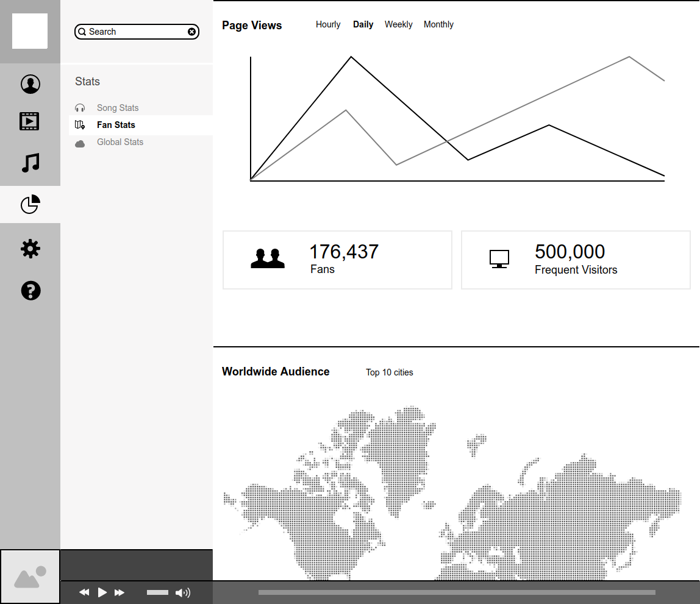This screenshot has height=604, width=700.
Task: Click the monitor icon in visitors card
Action: pyautogui.click(x=499, y=259)
